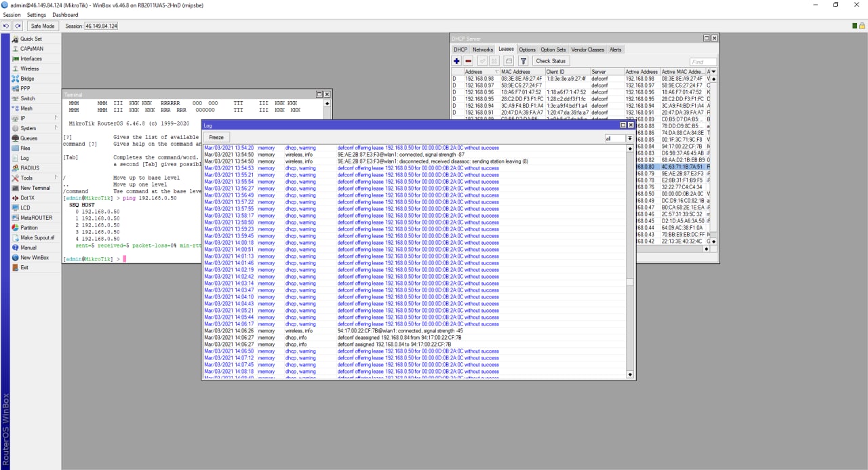
Task: Switch to the Option Sets tab
Action: click(x=553, y=50)
